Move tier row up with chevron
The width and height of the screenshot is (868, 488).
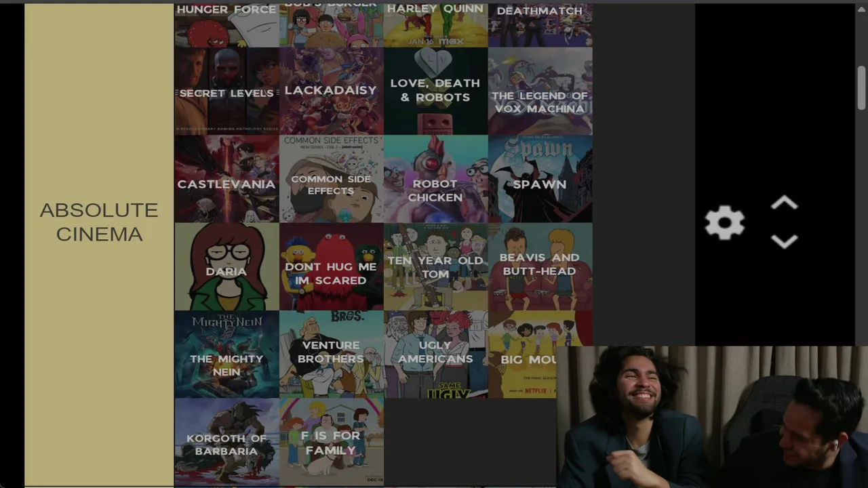785,203
